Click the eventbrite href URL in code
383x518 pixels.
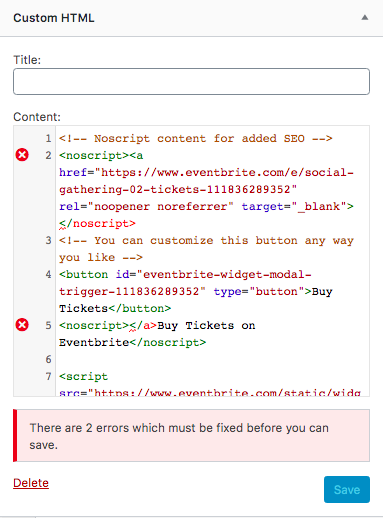[x=206, y=181]
